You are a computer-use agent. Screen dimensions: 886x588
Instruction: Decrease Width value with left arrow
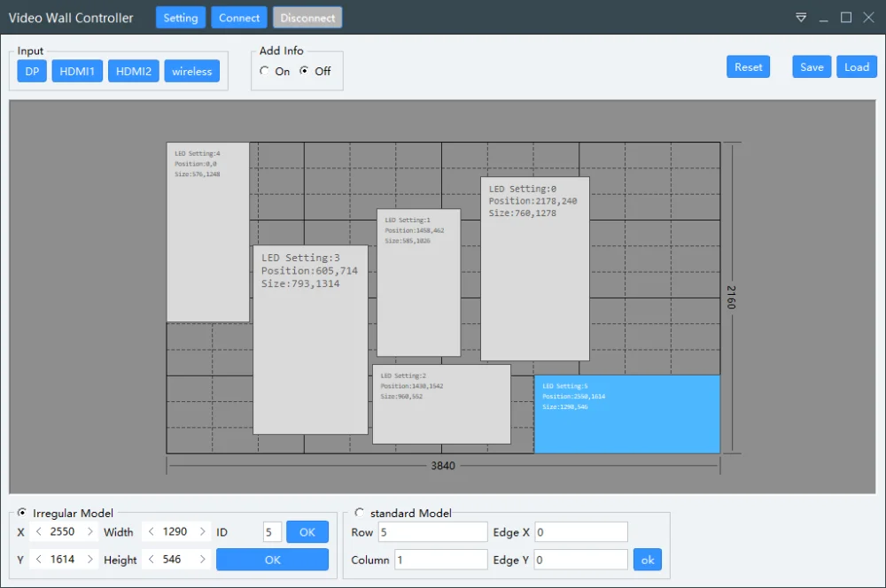click(x=151, y=531)
